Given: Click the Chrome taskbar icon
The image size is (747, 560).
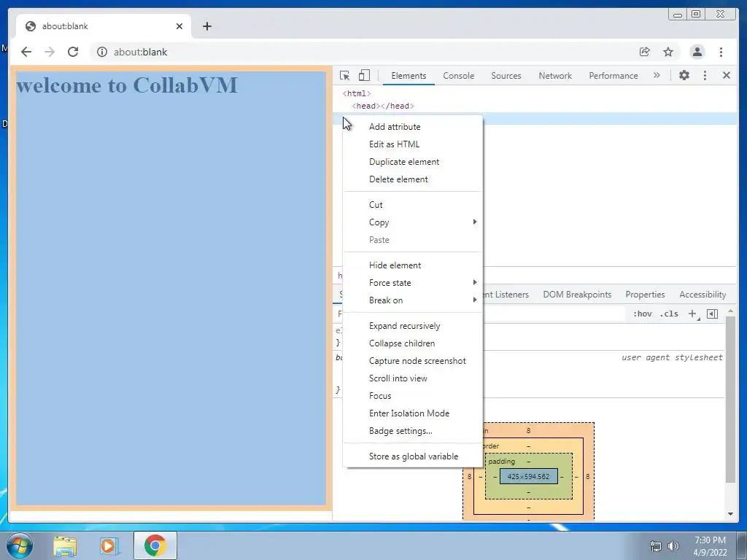Looking at the screenshot, I should (155, 545).
